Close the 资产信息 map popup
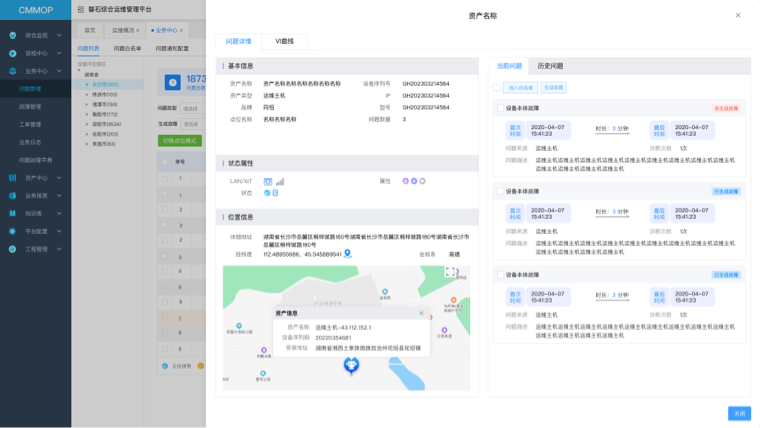 click(421, 313)
